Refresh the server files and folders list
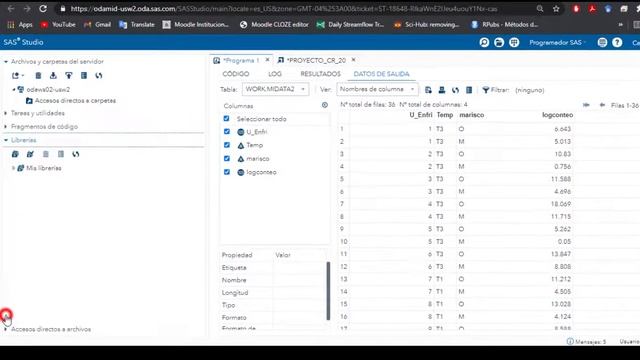Viewport: 640px width, 360px height. pyautogui.click(x=99, y=76)
